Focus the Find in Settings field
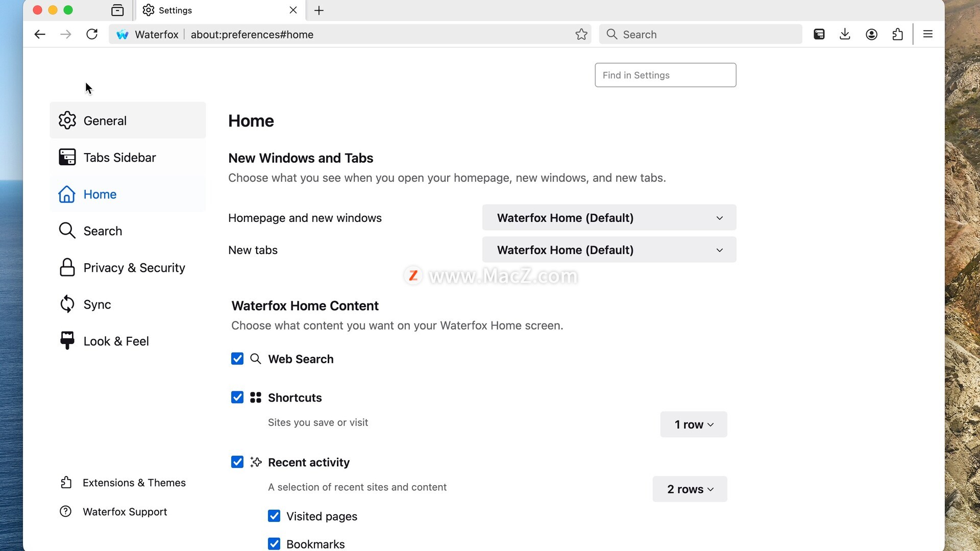980x551 pixels. [666, 75]
